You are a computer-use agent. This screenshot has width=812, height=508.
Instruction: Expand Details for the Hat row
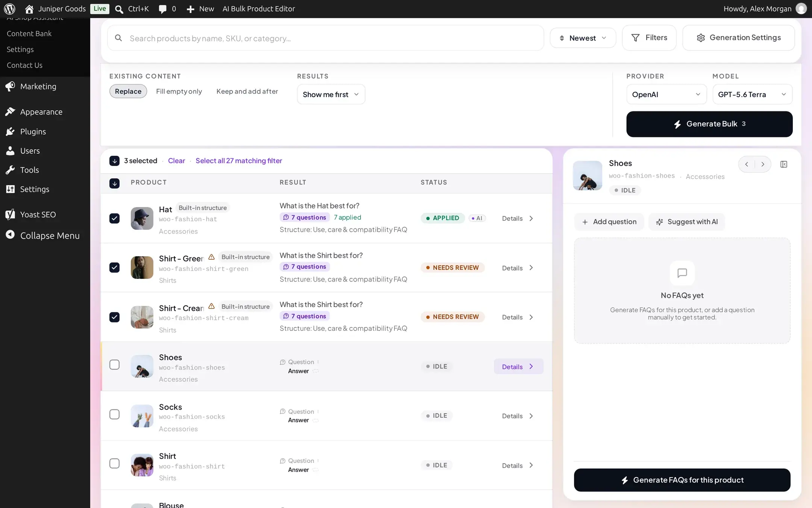pos(518,218)
